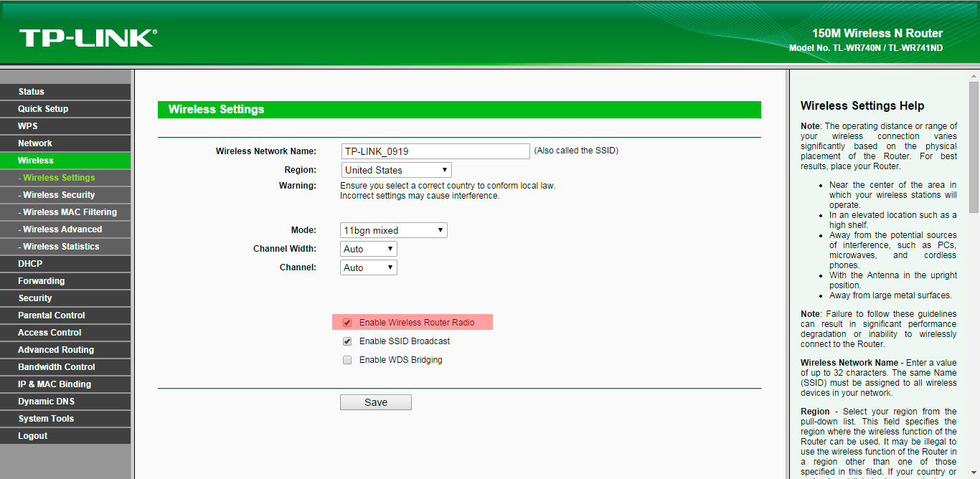Go to Wireless Advanced settings
980x479 pixels.
point(65,229)
